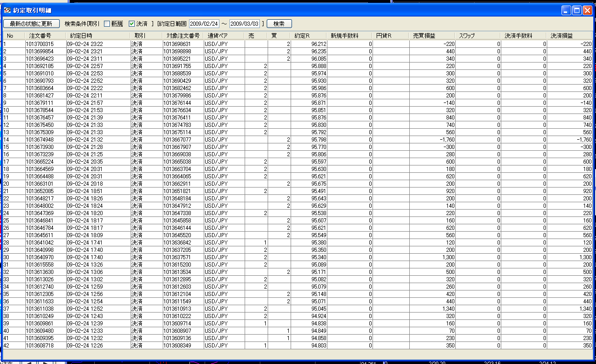Click the start date field 2009/02/24
Image resolution: width=596 pixels, height=364 pixels.
tap(204, 23)
